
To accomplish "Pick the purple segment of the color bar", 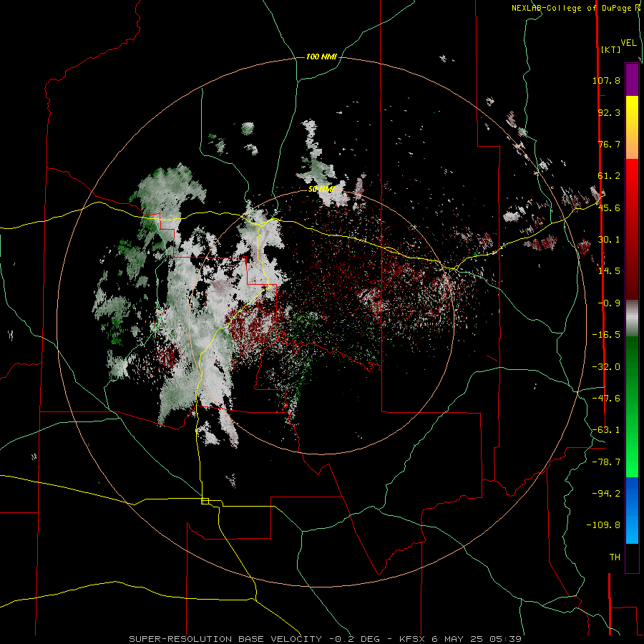I will (x=632, y=80).
